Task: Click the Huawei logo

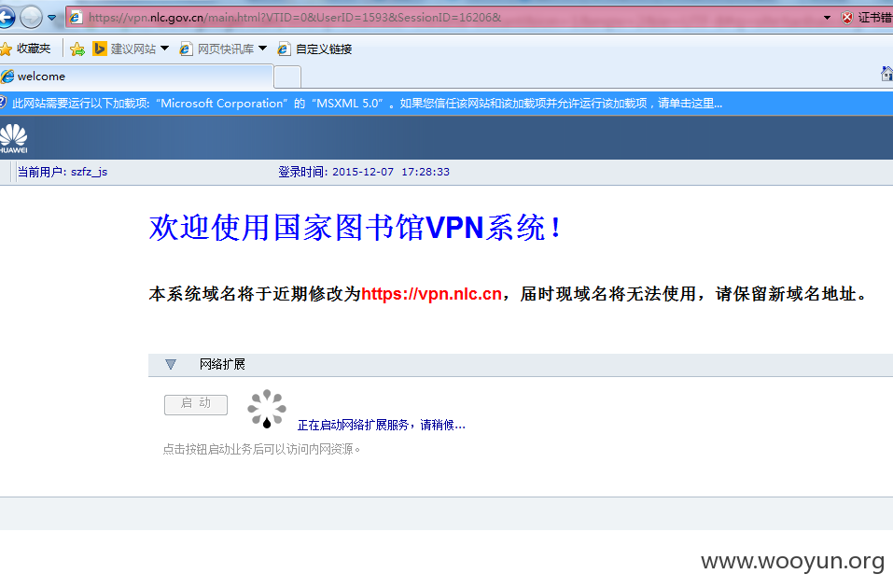Action: [13, 138]
